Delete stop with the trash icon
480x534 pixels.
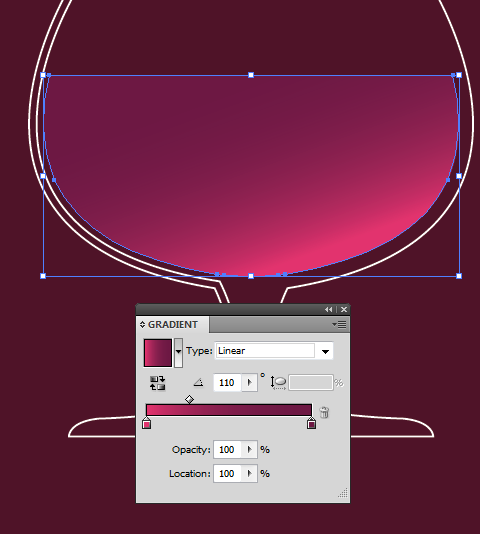pyautogui.click(x=324, y=412)
